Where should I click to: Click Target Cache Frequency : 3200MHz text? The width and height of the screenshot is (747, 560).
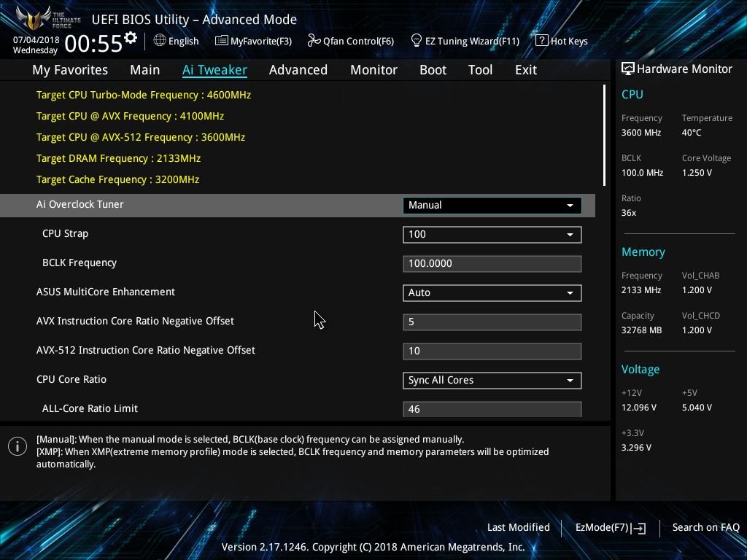coord(117,179)
